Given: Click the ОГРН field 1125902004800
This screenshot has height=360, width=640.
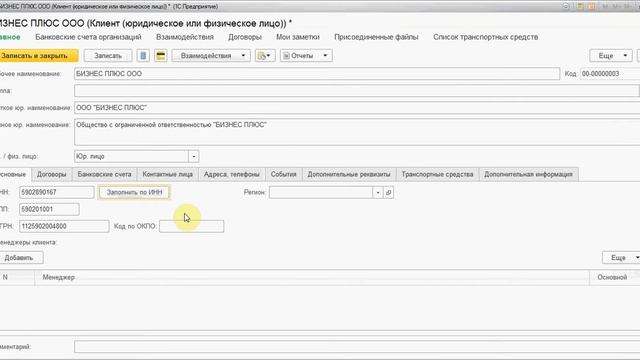Looking at the screenshot, I should pyautogui.click(x=64, y=226).
